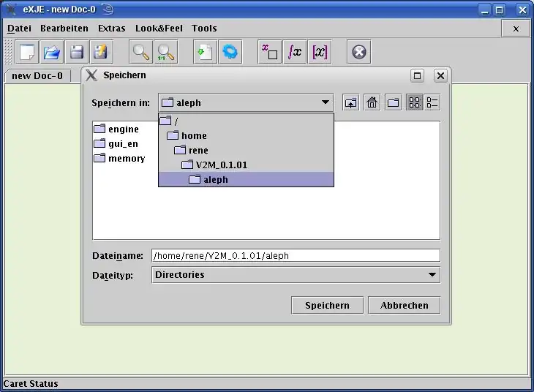This screenshot has height=392, width=534.
Task: Click the floppy disk Save icon
Action: click(x=76, y=52)
